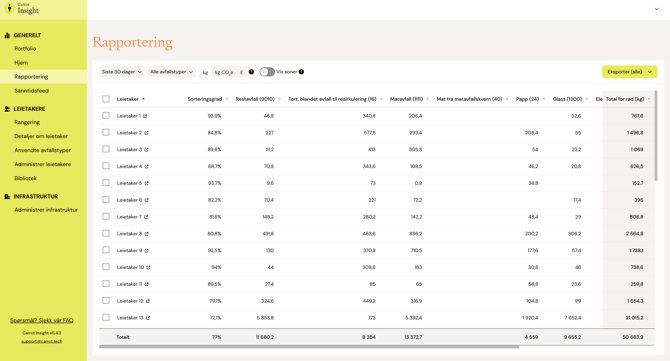This screenshot has width=670, height=361.
Task: Open Bibliotek in the sidebar
Action: [25, 178]
